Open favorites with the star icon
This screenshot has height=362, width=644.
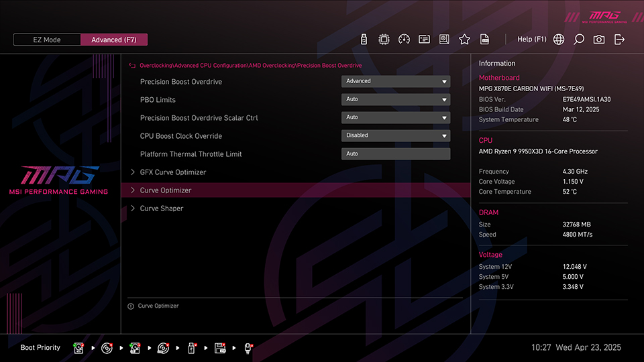[x=464, y=40]
